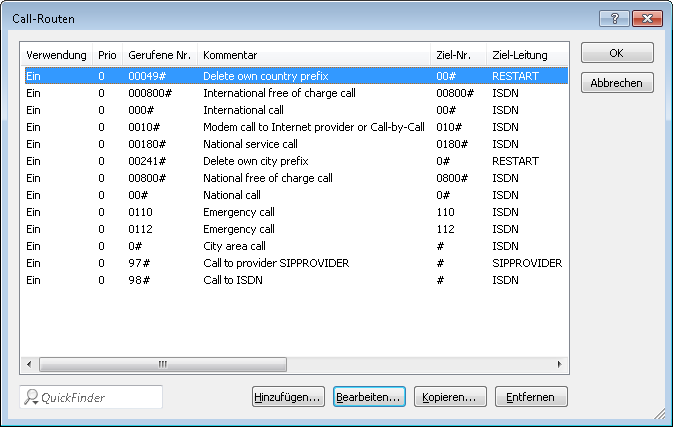Click the horizontal scrollbar thumb
The height and width of the screenshot is (427, 673).
pos(160,365)
